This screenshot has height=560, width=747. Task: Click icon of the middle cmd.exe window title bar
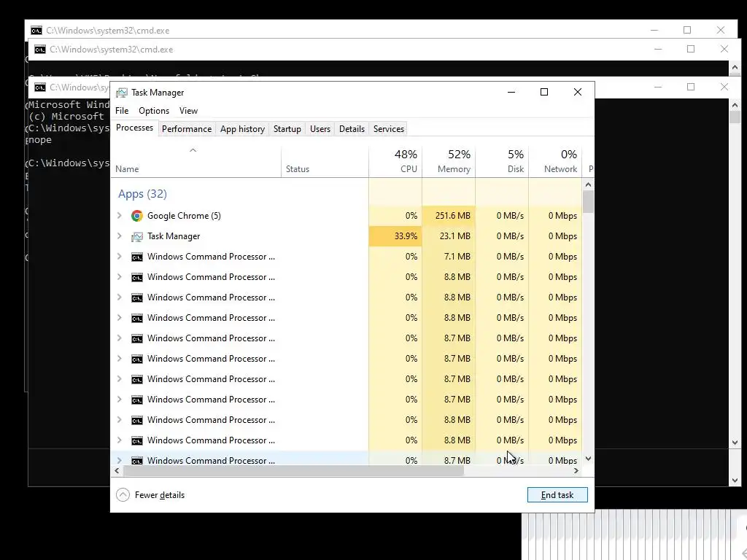click(x=40, y=50)
